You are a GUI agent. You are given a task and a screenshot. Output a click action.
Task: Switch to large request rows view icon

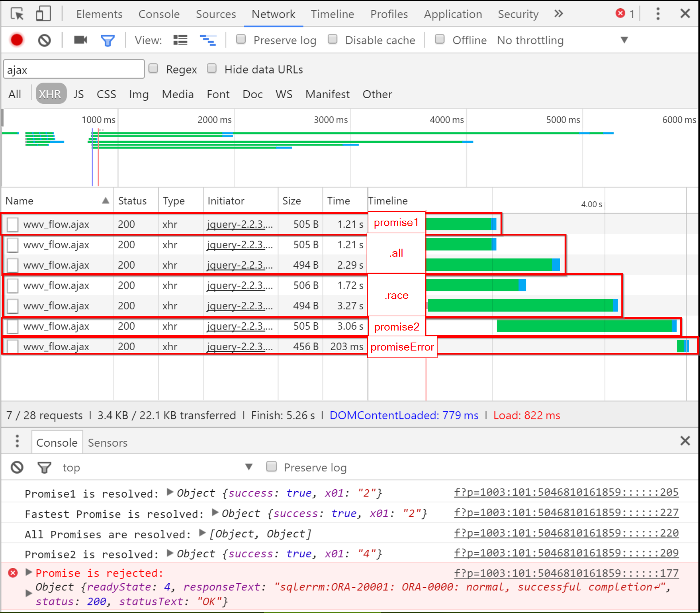[x=180, y=40]
